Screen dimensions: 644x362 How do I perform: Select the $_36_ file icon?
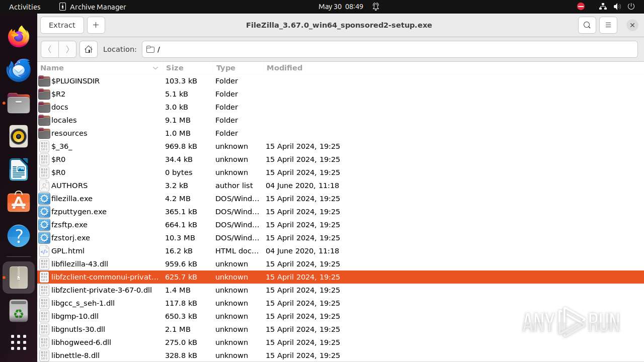pos(44,146)
